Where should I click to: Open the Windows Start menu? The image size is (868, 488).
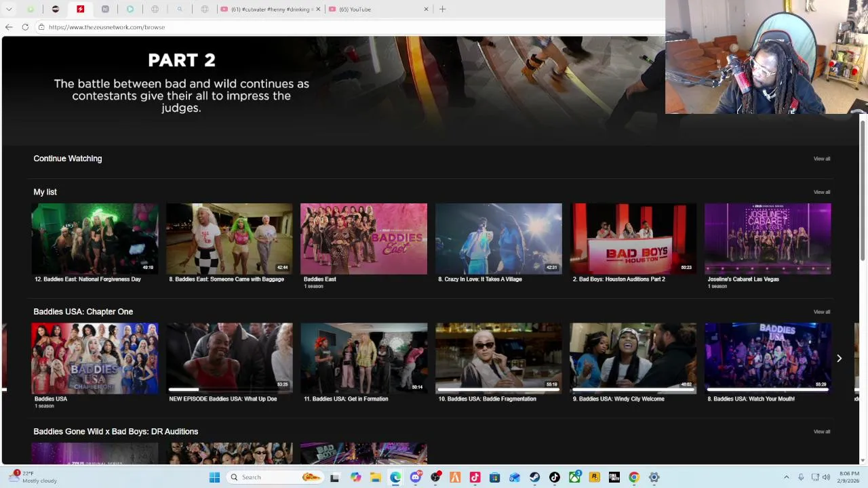(x=214, y=477)
